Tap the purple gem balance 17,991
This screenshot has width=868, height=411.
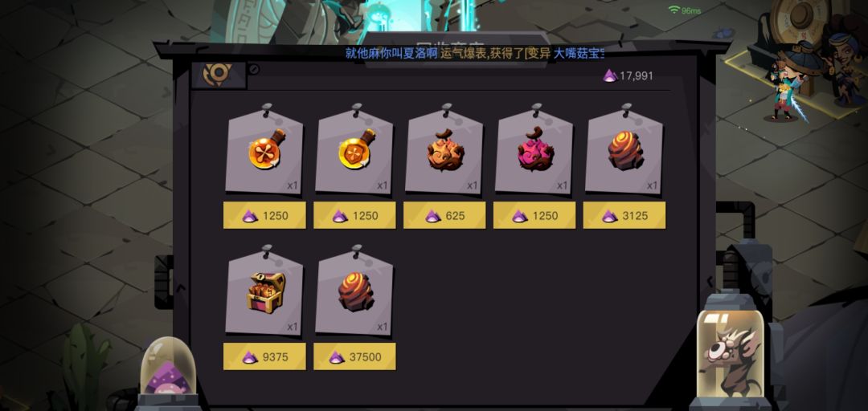[x=628, y=75]
